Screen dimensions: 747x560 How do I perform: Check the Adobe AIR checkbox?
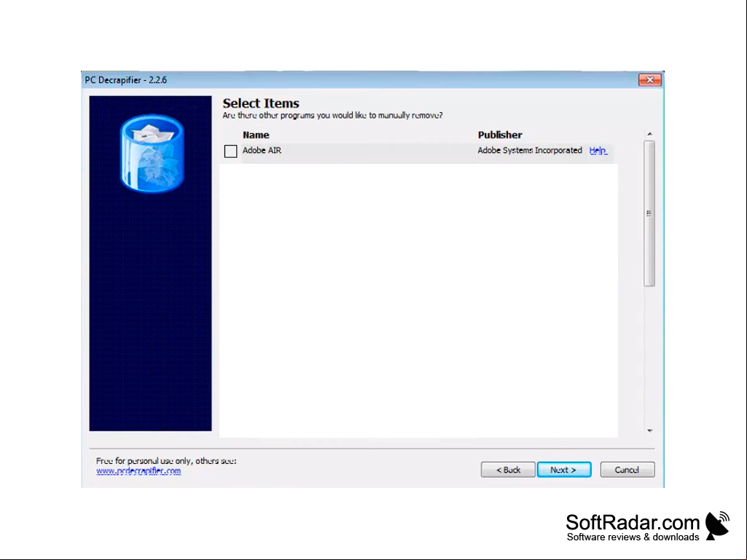click(x=230, y=151)
